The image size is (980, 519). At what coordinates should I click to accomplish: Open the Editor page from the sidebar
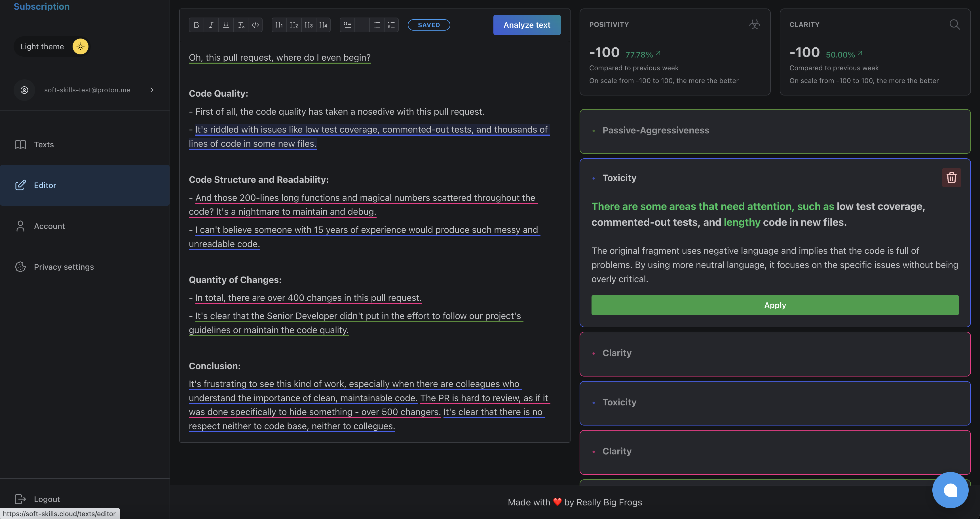(85, 185)
